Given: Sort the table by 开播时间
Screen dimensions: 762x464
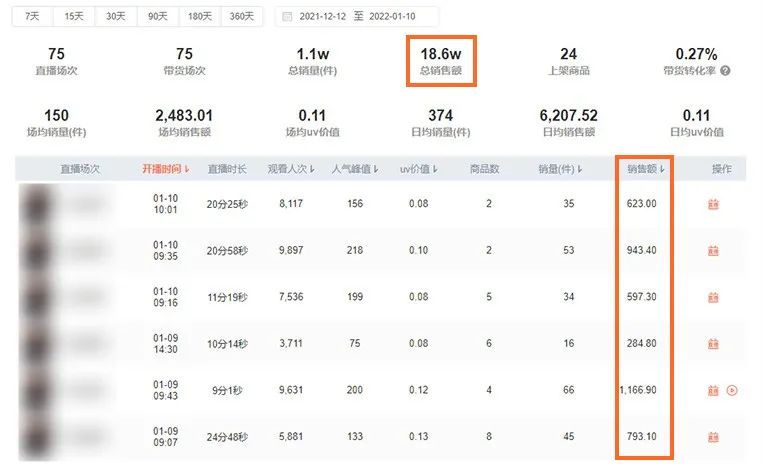Looking at the screenshot, I should pos(166,169).
